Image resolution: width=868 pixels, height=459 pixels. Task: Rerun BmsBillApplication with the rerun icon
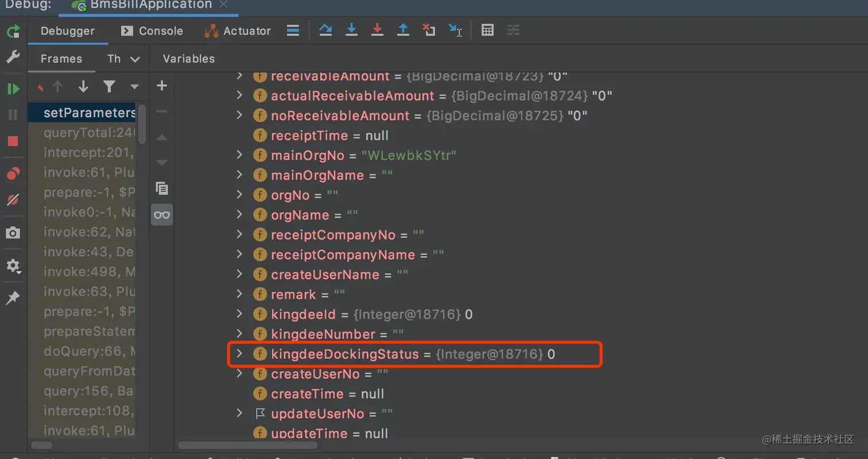tap(13, 31)
